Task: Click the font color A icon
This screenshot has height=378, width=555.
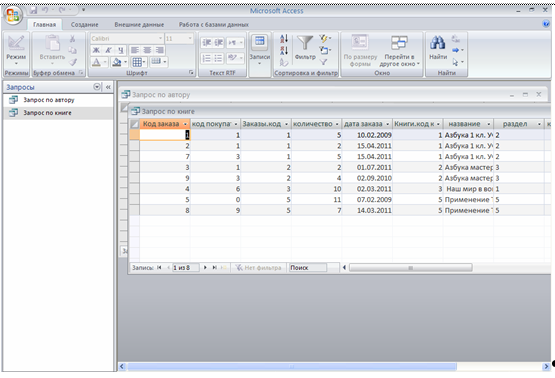Action: [x=96, y=62]
